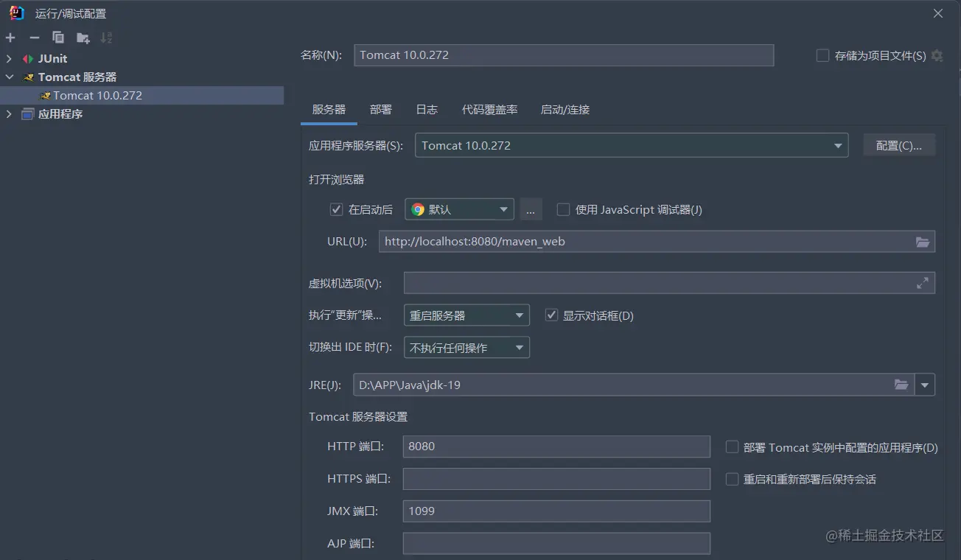This screenshot has height=560, width=961.
Task: Copy the selected configuration
Action: pos(58,38)
